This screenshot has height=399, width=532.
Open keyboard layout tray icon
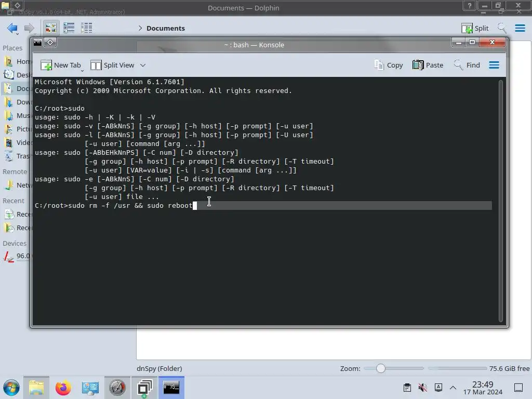[x=438, y=388]
